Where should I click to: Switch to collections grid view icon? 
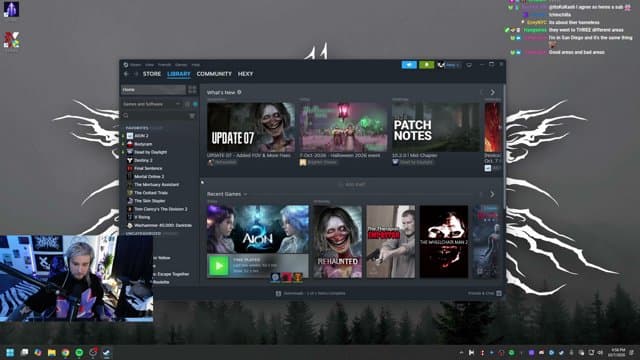[192, 90]
